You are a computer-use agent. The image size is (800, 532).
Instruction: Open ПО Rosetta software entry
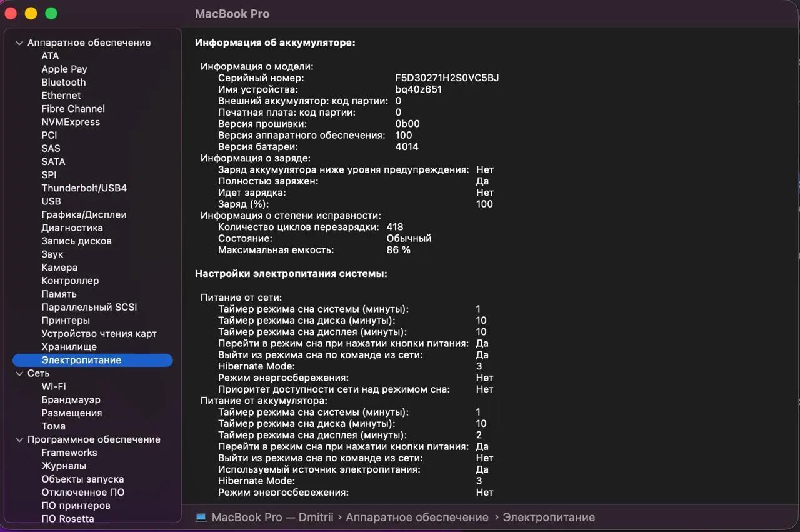coord(67,519)
